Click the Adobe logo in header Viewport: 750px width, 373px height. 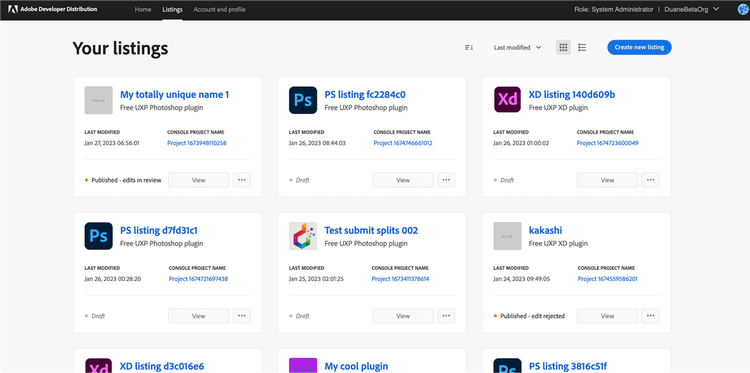[x=12, y=9]
